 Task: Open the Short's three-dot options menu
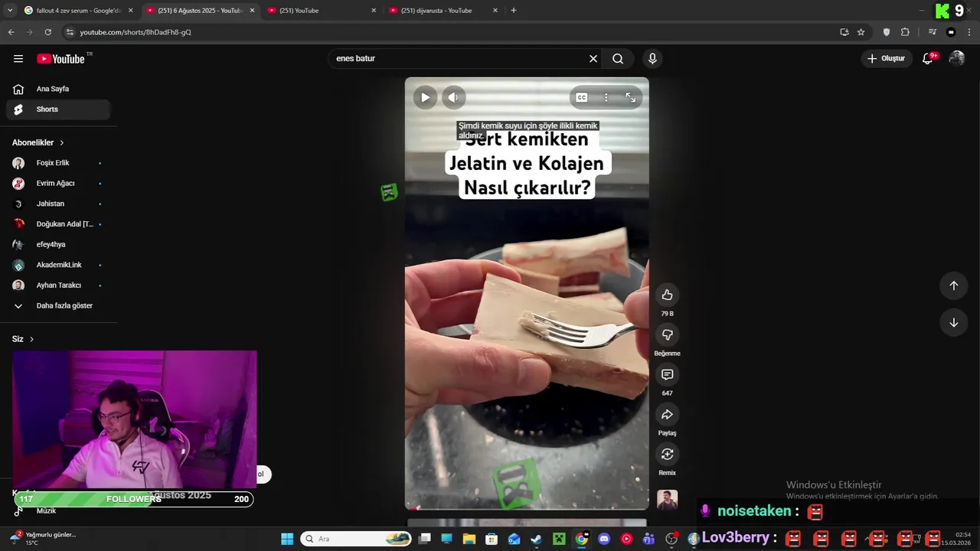606,97
